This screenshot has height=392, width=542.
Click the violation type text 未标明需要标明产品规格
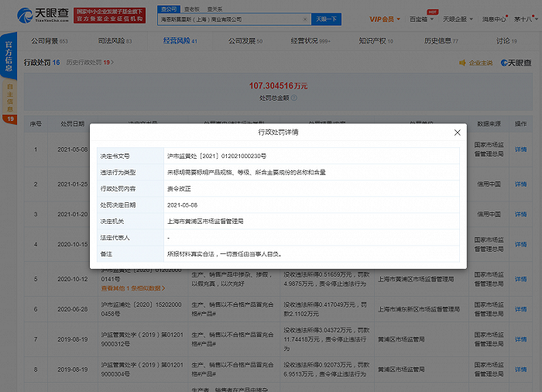click(246, 172)
